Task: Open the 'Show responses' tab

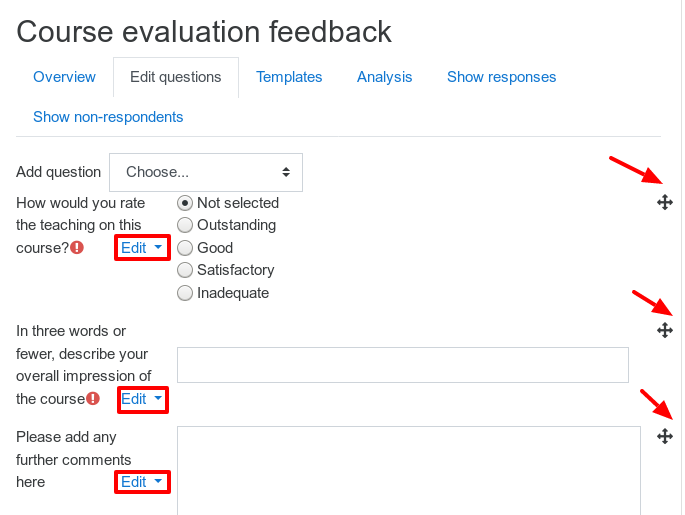Action: pos(502,77)
